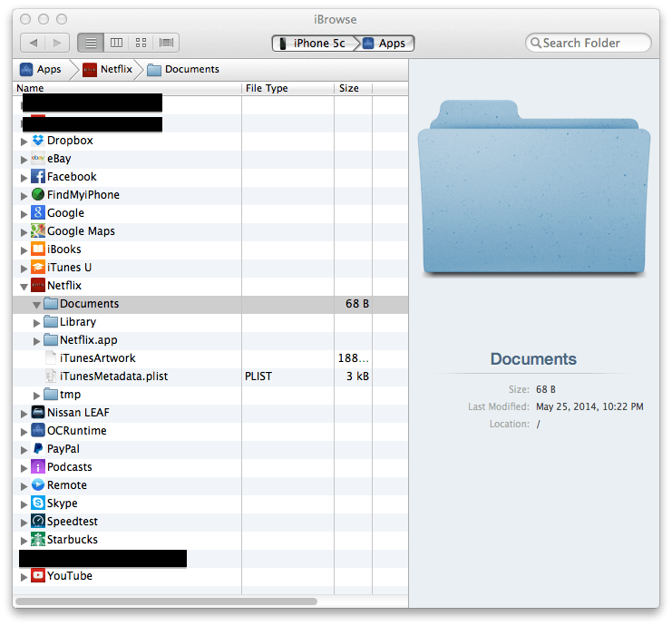This screenshot has height=626, width=672.
Task: Click the Google Maps app icon
Action: [38, 231]
